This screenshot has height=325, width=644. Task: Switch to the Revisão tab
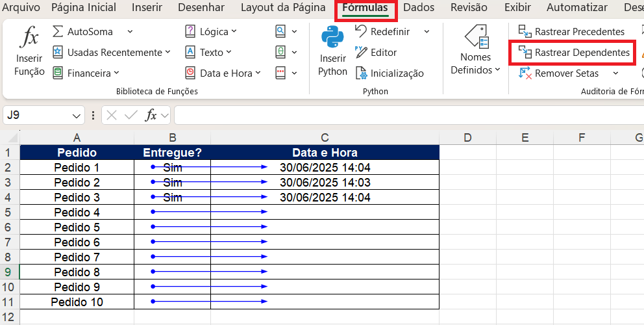(469, 7)
